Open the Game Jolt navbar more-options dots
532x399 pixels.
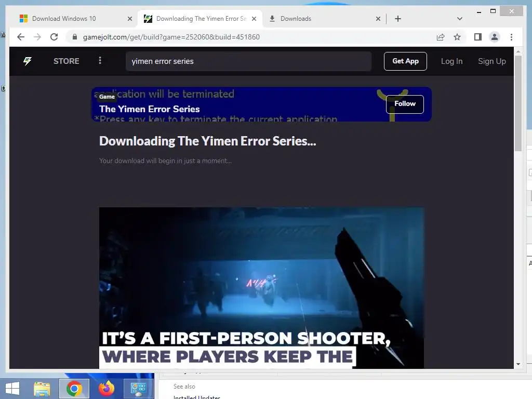100,60
